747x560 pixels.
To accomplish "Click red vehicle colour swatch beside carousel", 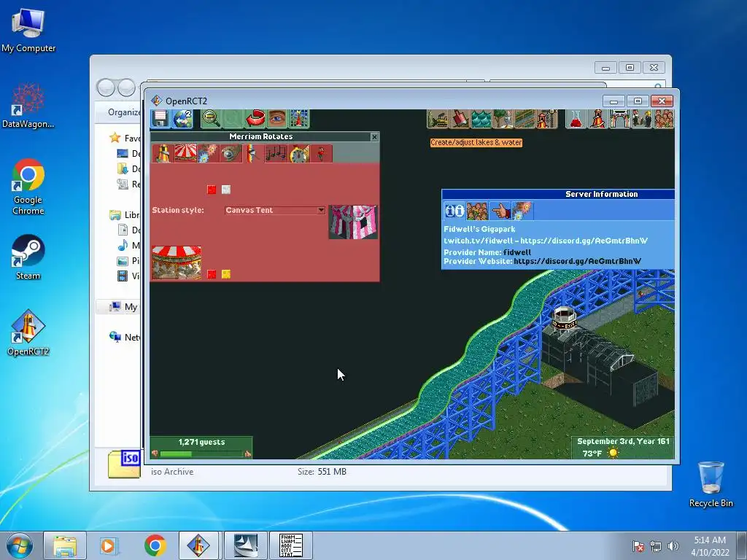I will tap(212, 274).
